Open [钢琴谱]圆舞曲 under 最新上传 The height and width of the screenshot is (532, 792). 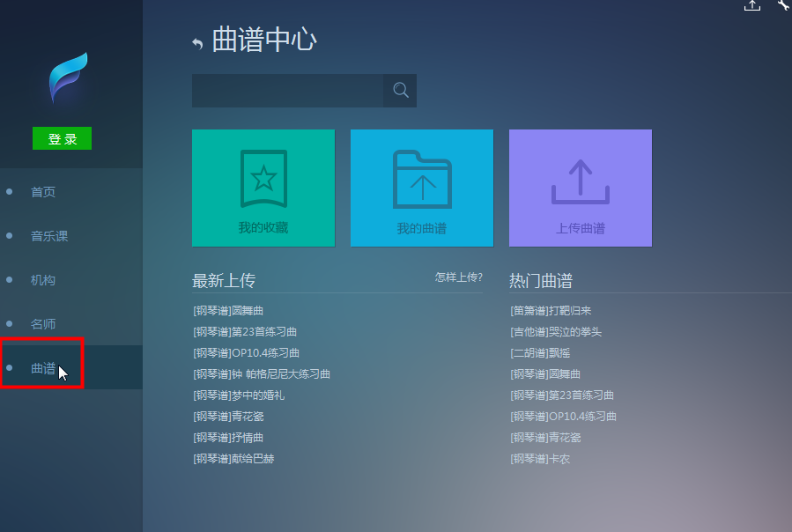tap(228, 311)
